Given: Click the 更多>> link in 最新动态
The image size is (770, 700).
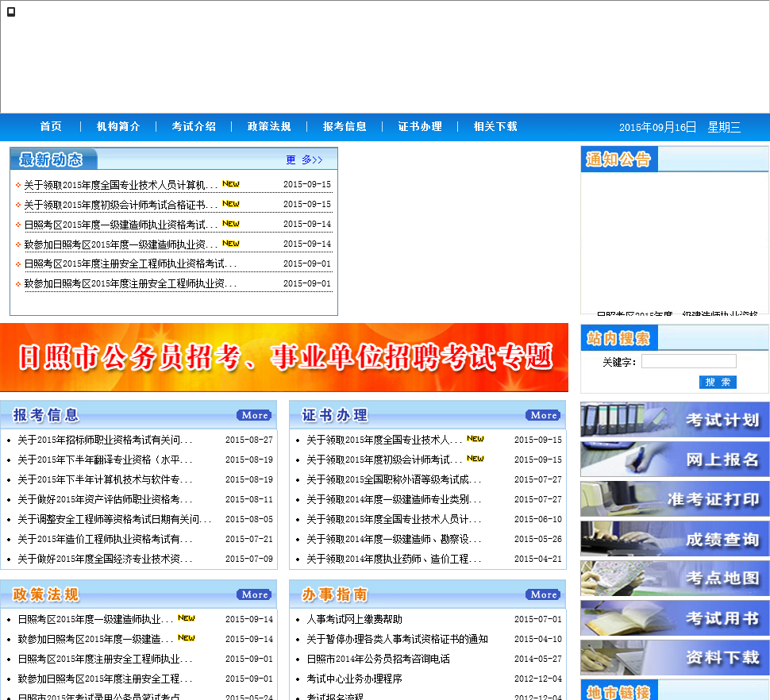Looking at the screenshot, I should [x=305, y=160].
